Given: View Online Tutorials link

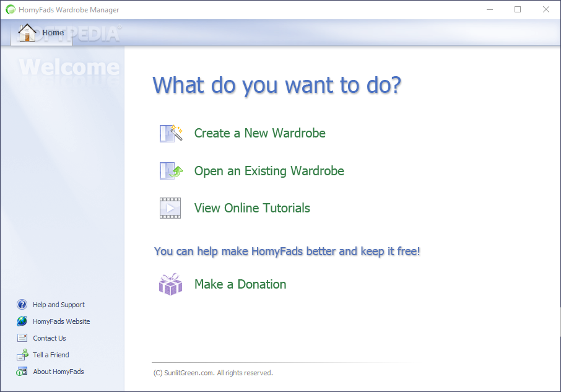Looking at the screenshot, I should click(x=252, y=208).
